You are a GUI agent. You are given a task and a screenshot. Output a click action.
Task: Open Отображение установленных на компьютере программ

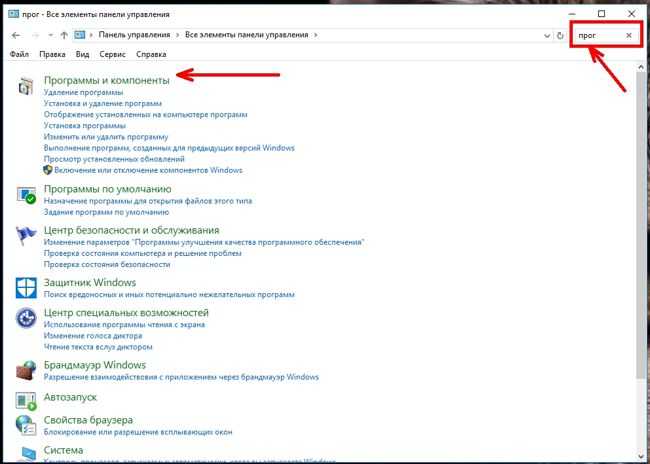[146, 114]
